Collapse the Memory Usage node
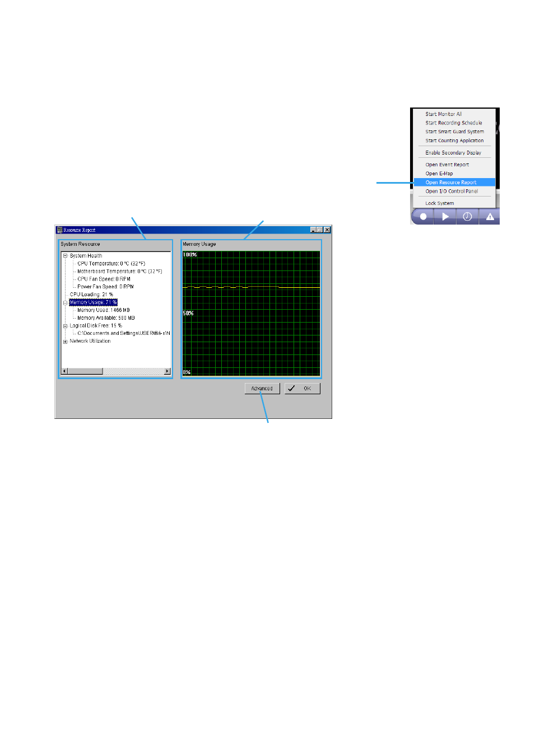This screenshot has height=756, width=535. [66, 302]
